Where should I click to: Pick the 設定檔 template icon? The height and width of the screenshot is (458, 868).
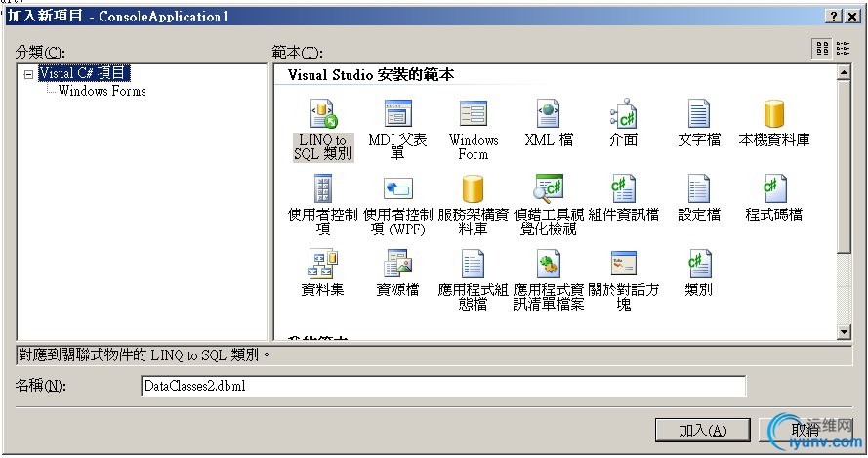(x=699, y=188)
